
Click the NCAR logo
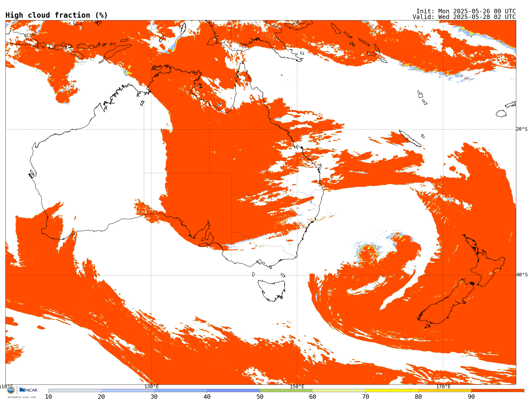[x=28, y=390]
